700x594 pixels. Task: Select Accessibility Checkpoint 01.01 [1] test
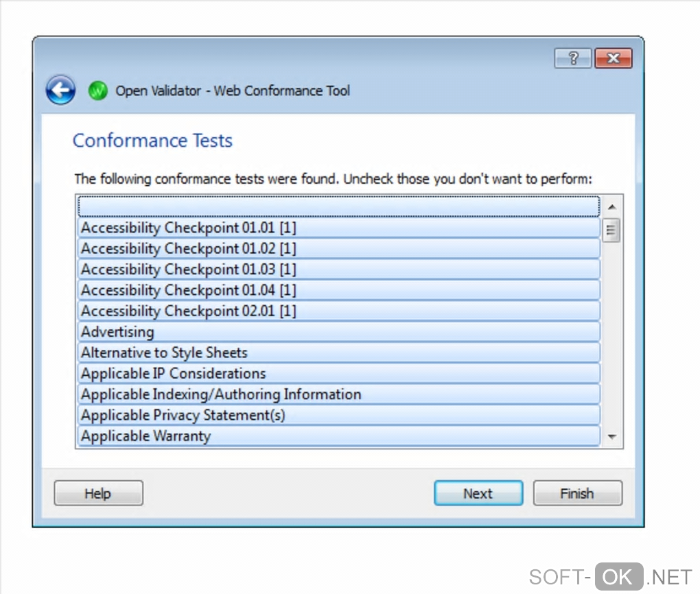[189, 228]
